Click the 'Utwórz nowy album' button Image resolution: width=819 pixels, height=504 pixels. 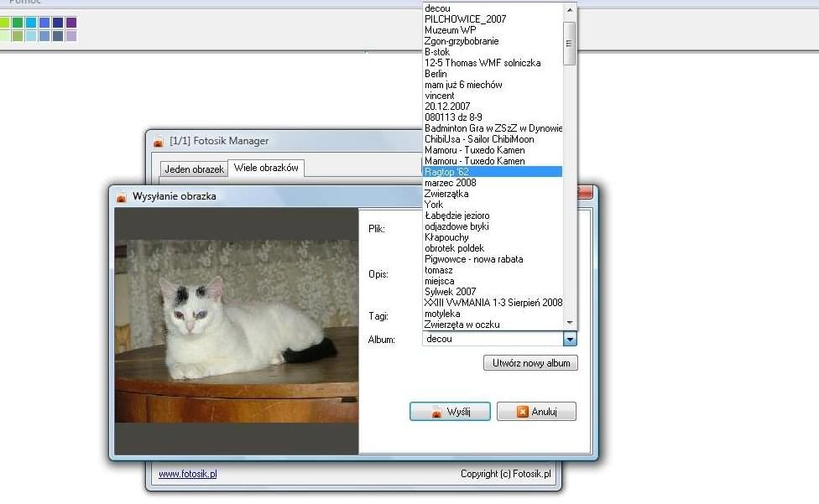tap(530, 362)
